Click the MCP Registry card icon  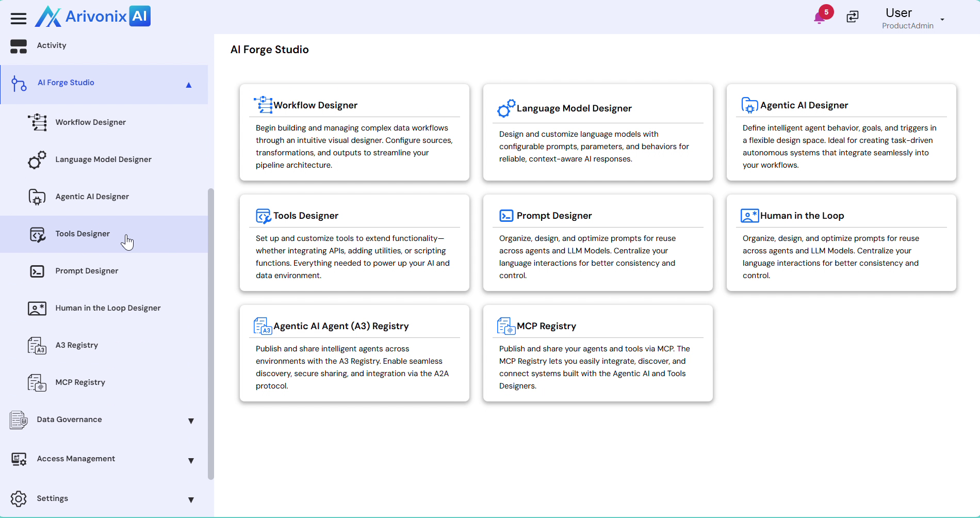[x=506, y=326]
